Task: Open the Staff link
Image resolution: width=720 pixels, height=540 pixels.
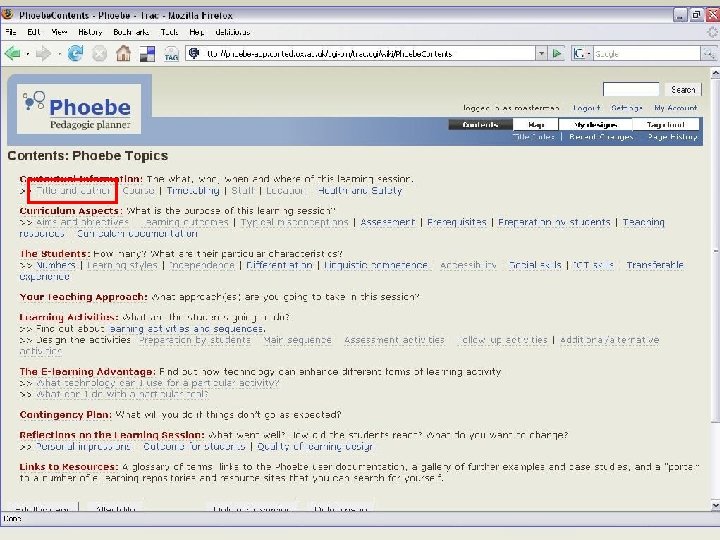Action: click(242, 191)
